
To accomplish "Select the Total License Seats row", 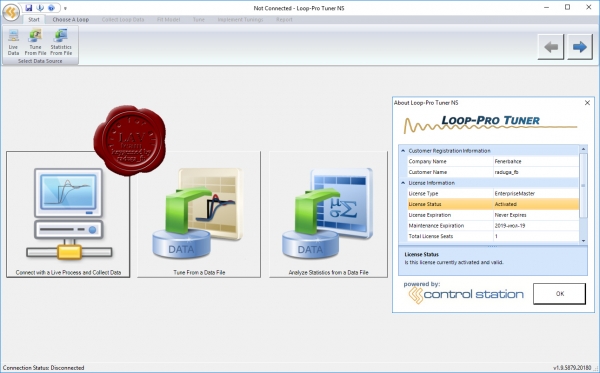I will click(493, 236).
